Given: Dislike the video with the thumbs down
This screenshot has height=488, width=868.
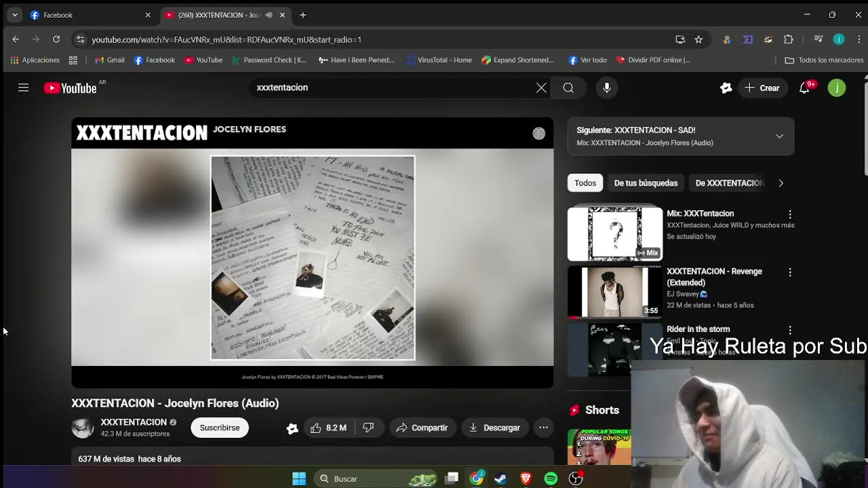Looking at the screenshot, I should click(368, 428).
